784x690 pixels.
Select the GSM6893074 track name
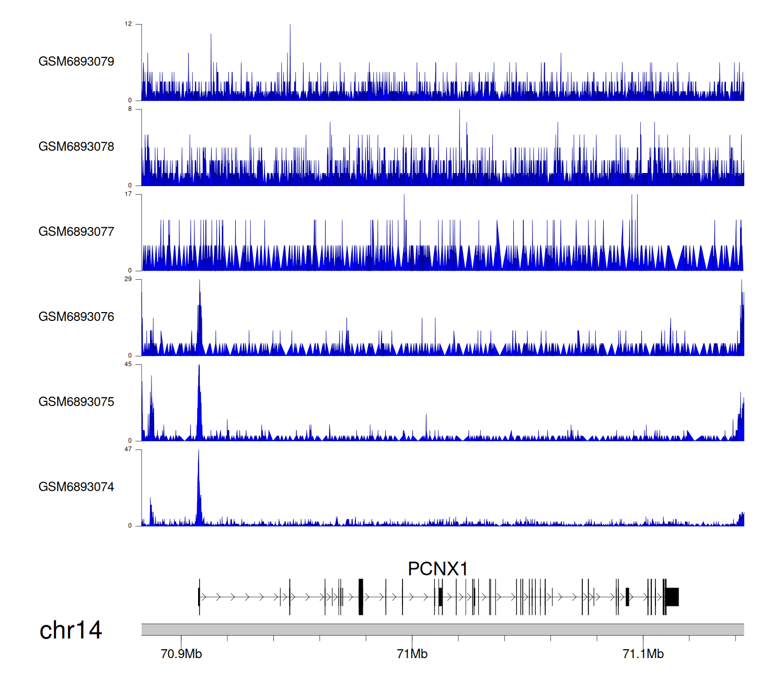pos(76,487)
